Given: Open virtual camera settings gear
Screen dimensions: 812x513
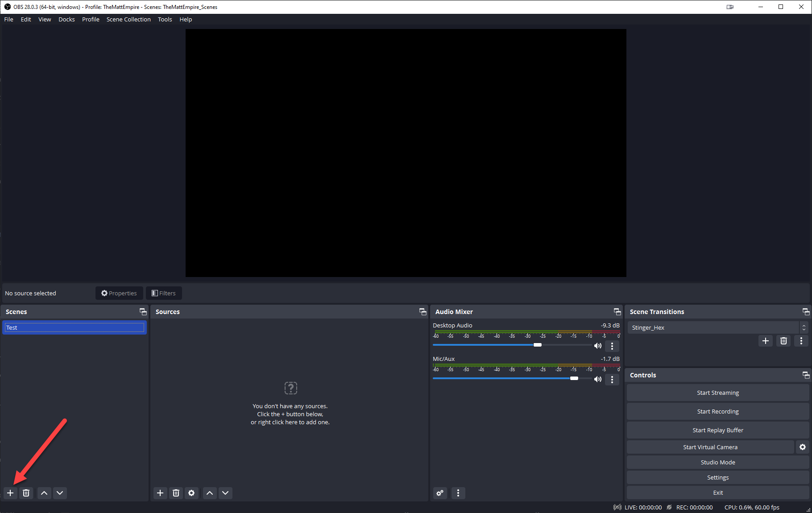Looking at the screenshot, I should point(803,447).
